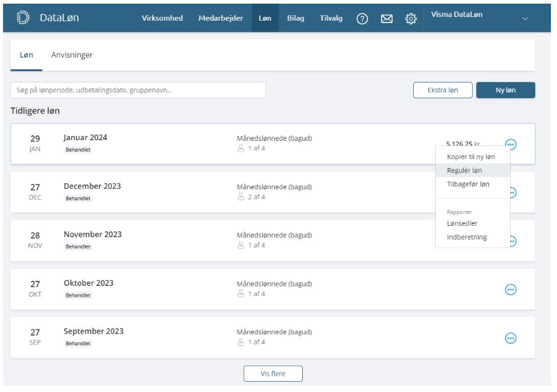Image resolution: width=557 pixels, height=392 pixels.
Task: Open options menu for Oktober 2023 payroll
Action: point(511,290)
